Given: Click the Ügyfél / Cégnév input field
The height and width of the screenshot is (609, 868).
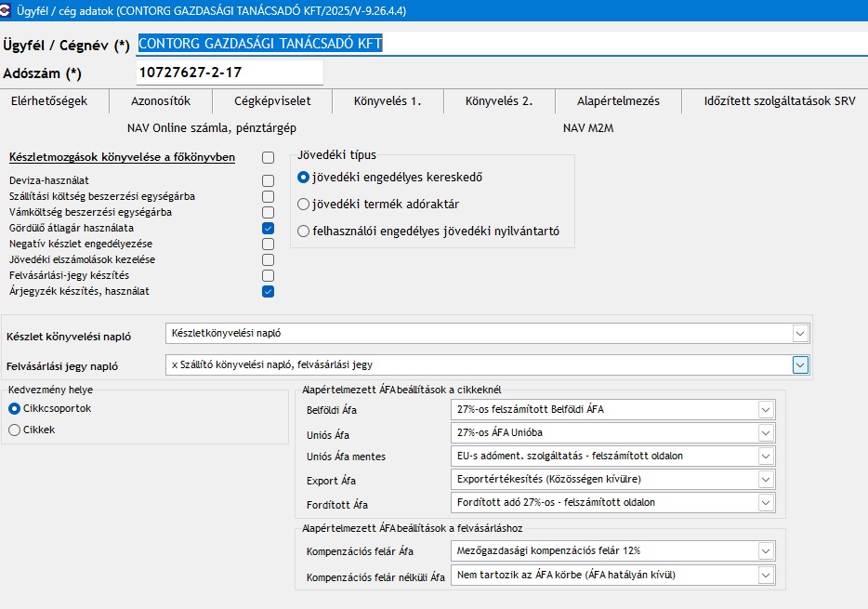Looking at the screenshot, I should pyautogui.click(x=502, y=43).
